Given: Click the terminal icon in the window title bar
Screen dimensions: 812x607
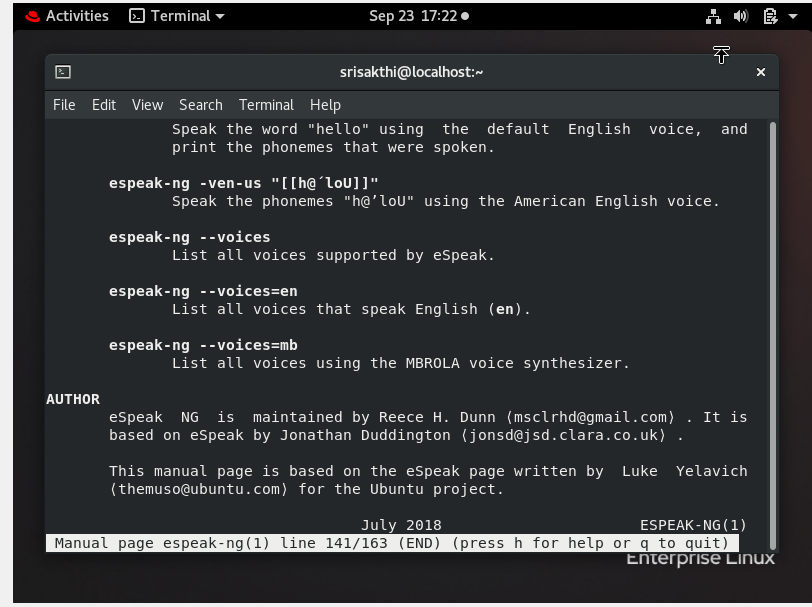Looking at the screenshot, I should point(64,71).
